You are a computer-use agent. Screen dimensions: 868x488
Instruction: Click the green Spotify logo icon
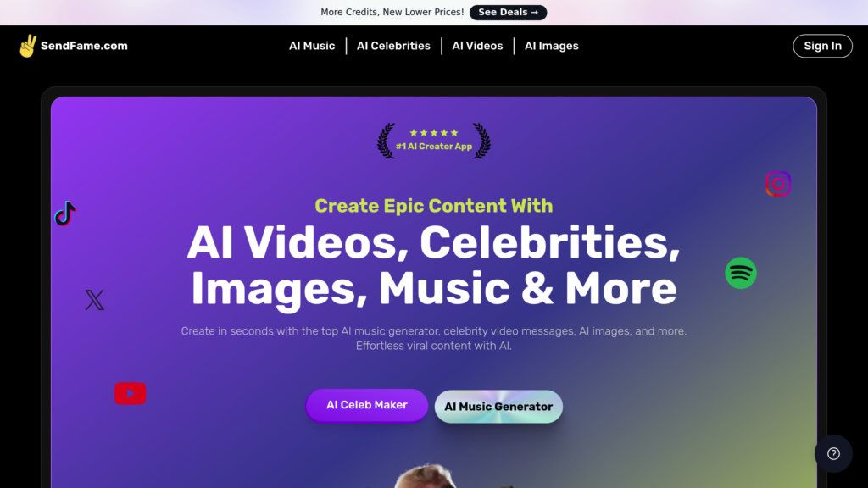coord(741,273)
